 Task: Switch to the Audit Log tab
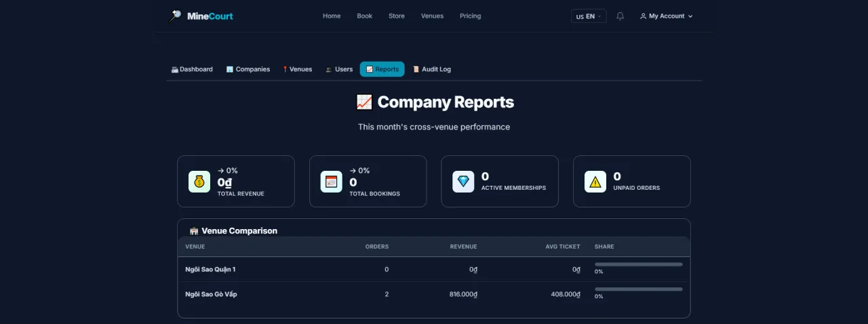tap(432, 69)
